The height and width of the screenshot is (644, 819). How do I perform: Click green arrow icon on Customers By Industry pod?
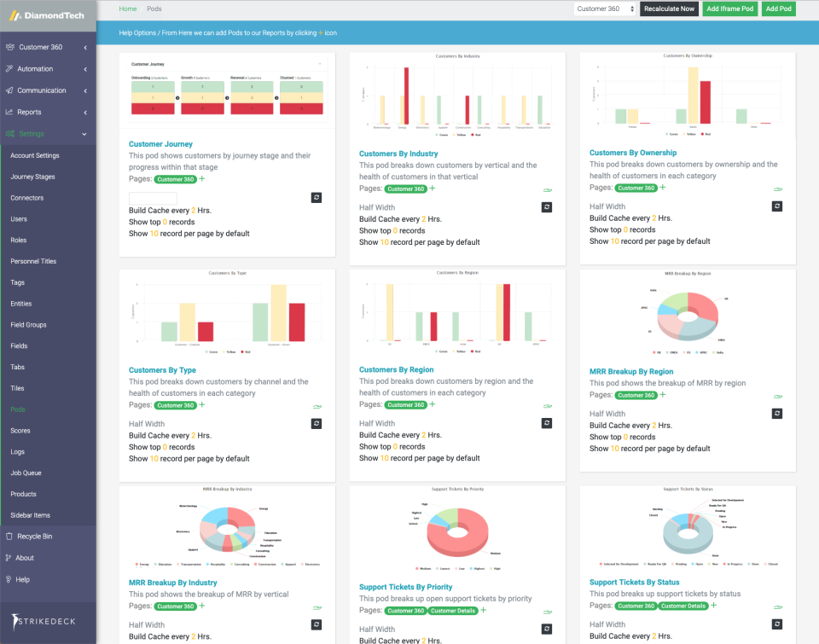coord(548,190)
